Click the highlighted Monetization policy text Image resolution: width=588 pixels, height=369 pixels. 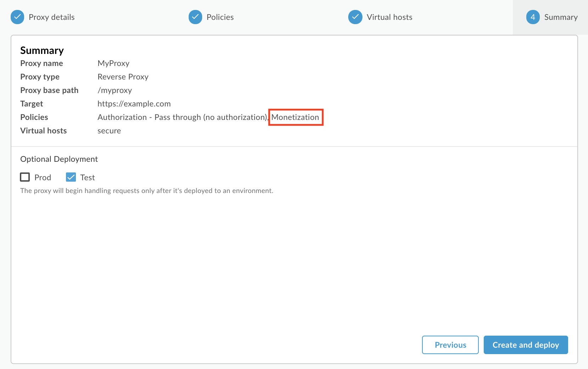point(295,117)
